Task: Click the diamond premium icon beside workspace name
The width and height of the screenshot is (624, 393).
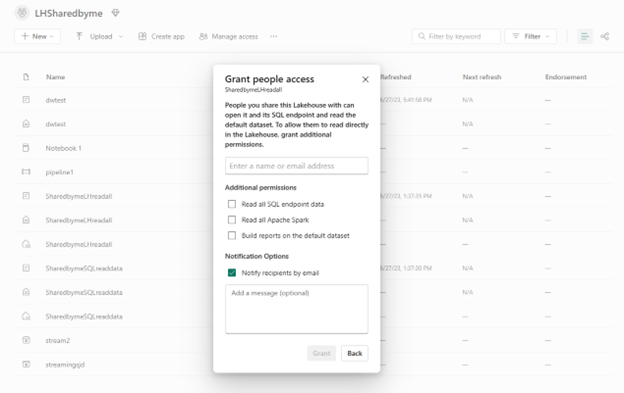Action: click(x=115, y=13)
